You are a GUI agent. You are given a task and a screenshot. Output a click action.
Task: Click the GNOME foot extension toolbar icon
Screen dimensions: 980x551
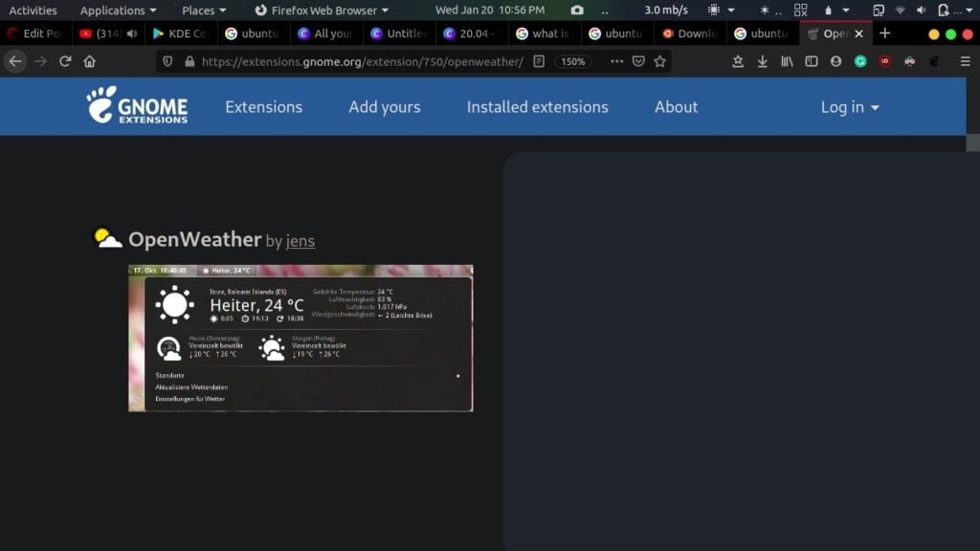(934, 61)
